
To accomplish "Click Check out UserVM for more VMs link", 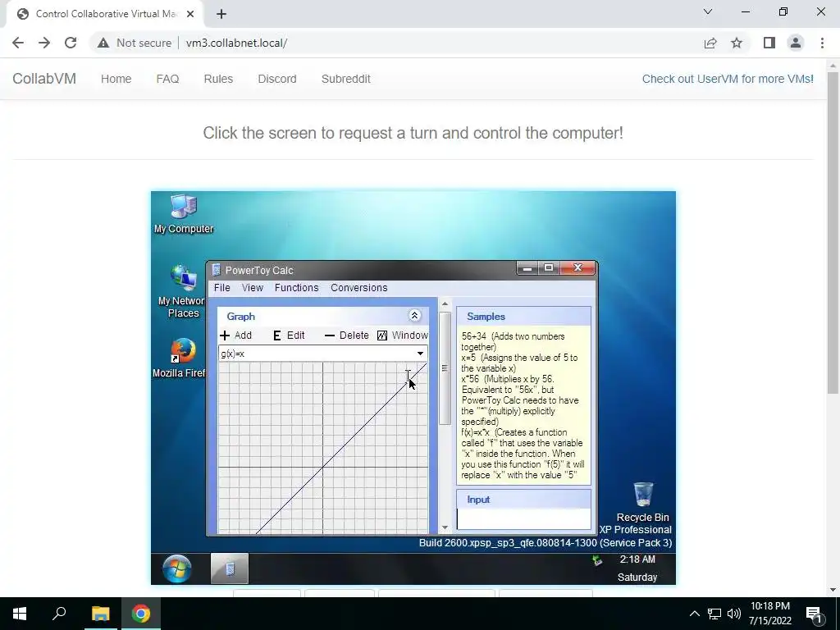I will tap(728, 79).
